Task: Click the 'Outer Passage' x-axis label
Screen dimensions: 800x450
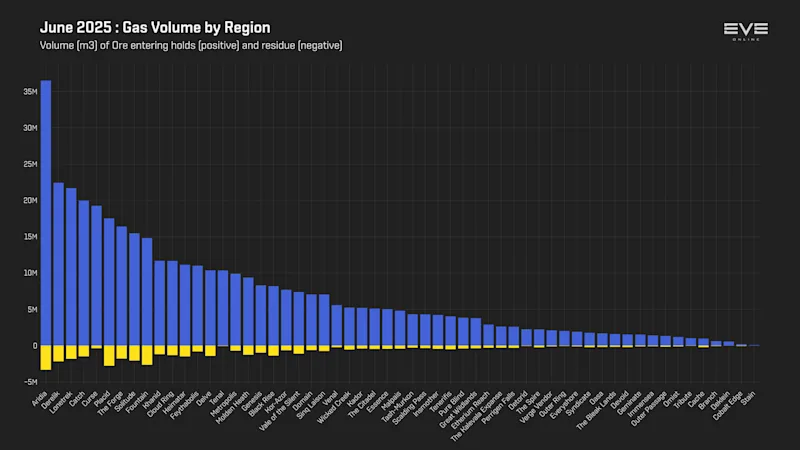Action: 648,409
